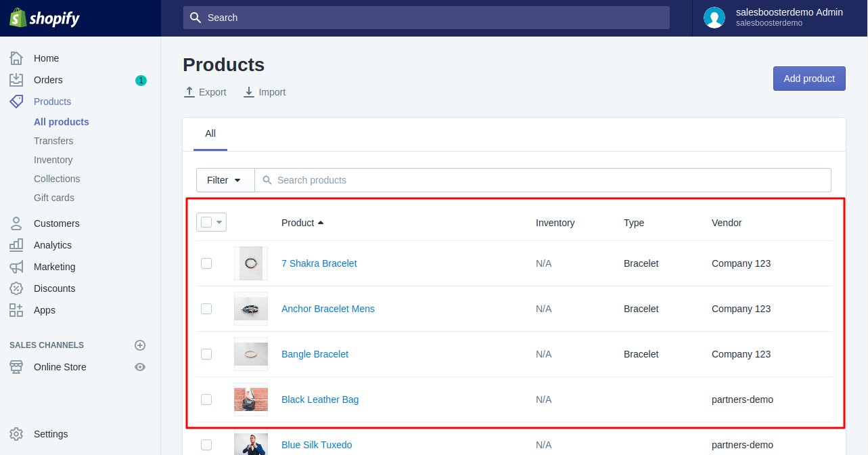Click the Export upload arrow icon
Viewport: 868px width, 455px height.
point(189,92)
